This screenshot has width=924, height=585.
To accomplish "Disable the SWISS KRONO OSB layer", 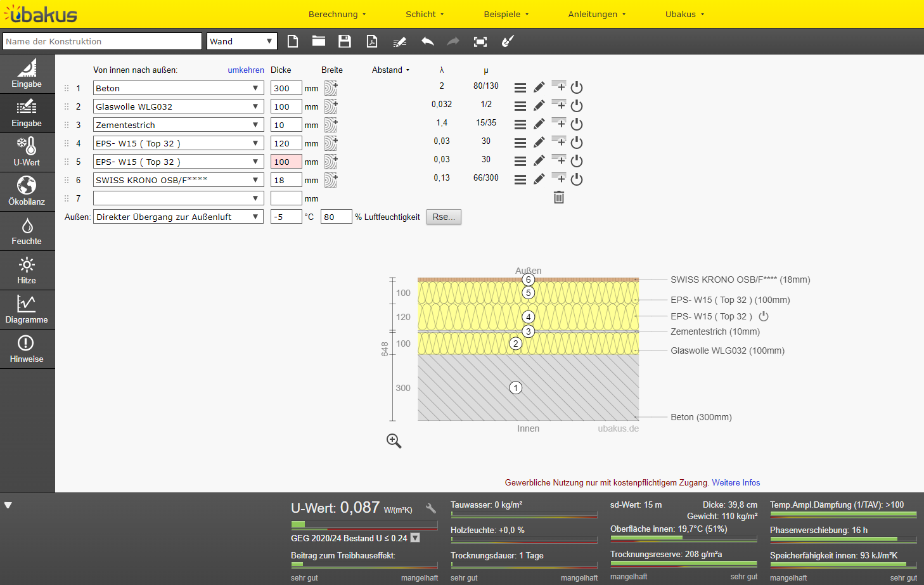I will coord(577,179).
